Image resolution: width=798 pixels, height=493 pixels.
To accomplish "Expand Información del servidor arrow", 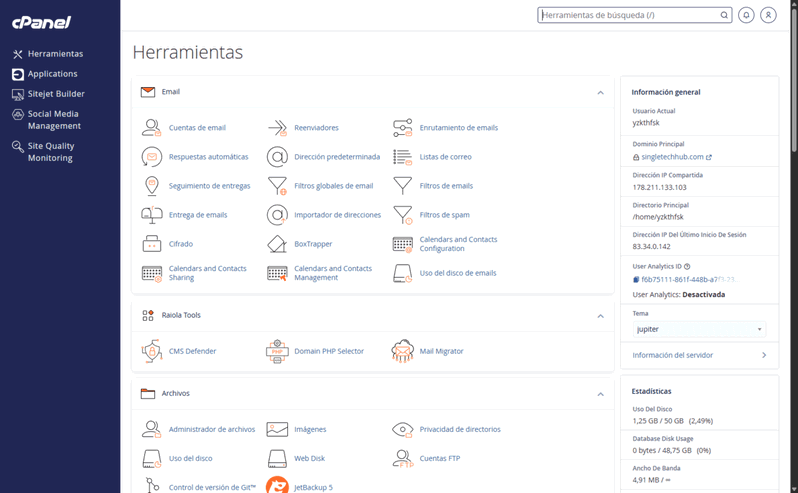I will (764, 355).
